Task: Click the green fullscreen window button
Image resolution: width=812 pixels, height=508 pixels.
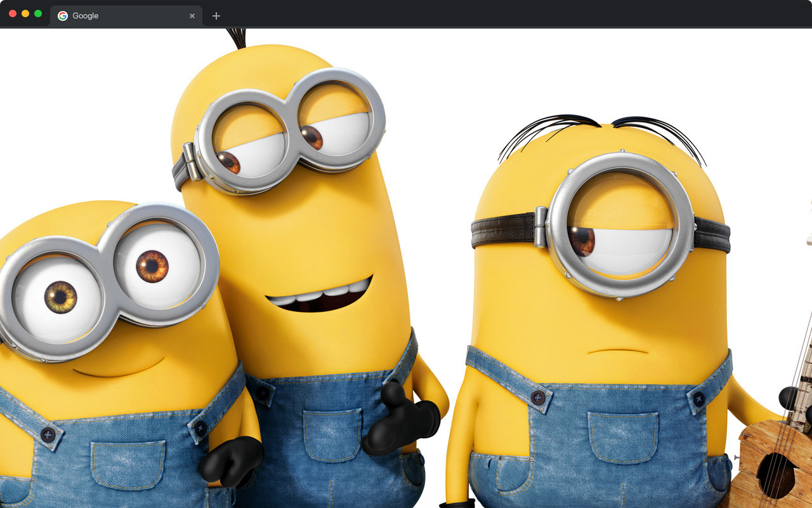Action: [x=38, y=13]
